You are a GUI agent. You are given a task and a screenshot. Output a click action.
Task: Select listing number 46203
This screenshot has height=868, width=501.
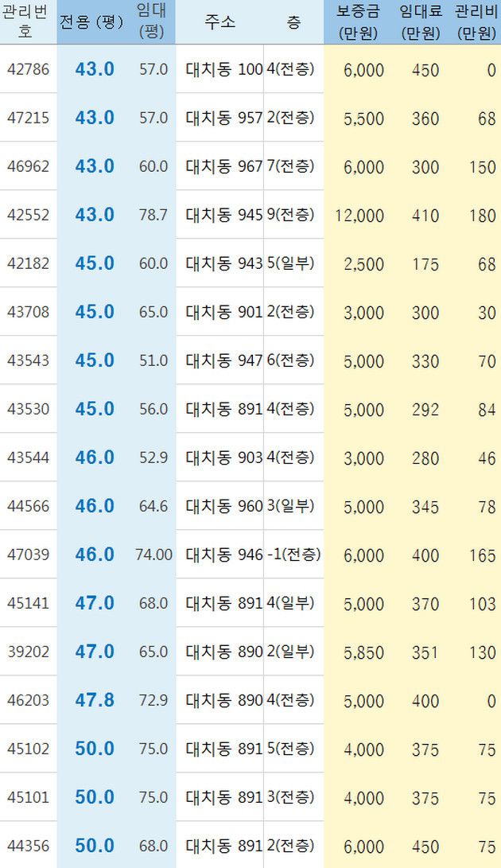pos(29,700)
